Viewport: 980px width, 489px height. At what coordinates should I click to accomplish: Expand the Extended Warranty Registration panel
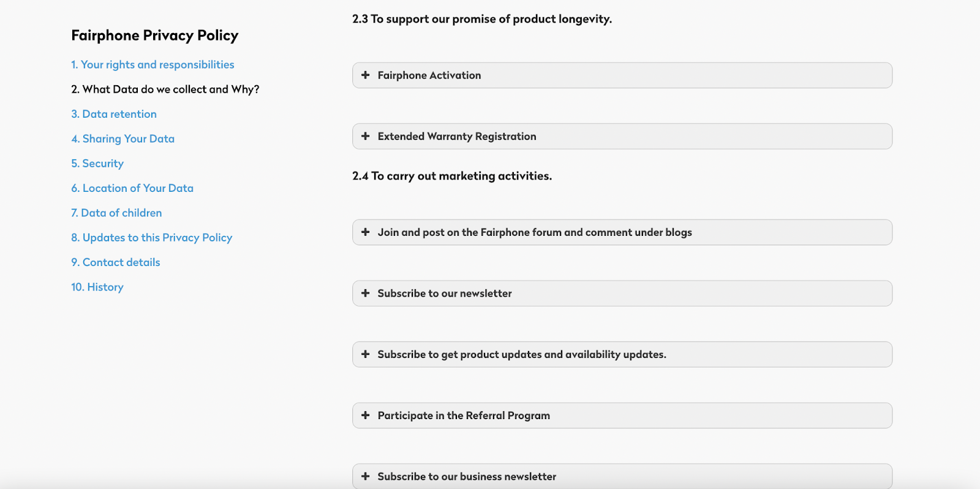coord(622,137)
